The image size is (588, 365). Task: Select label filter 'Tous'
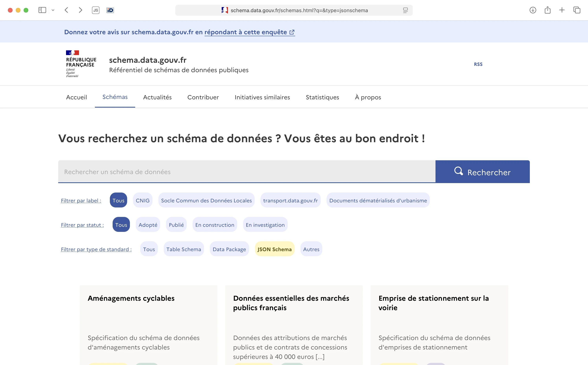click(119, 200)
